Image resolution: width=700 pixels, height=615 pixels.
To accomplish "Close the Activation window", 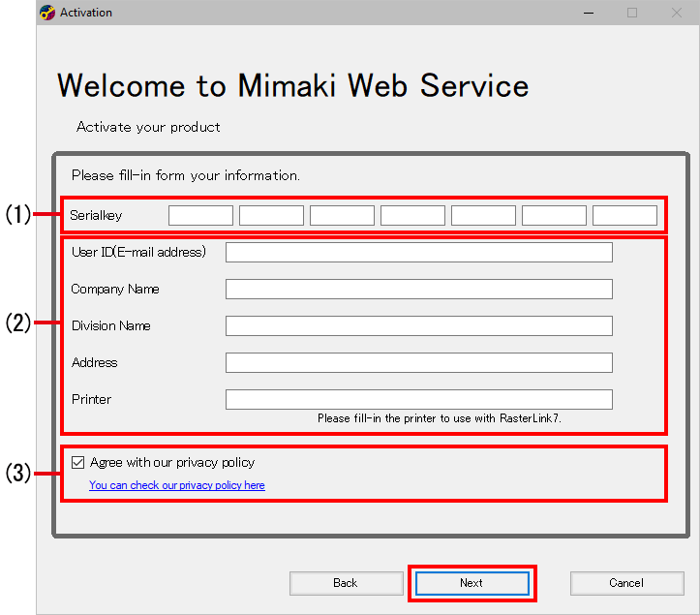I will tap(677, 13).
